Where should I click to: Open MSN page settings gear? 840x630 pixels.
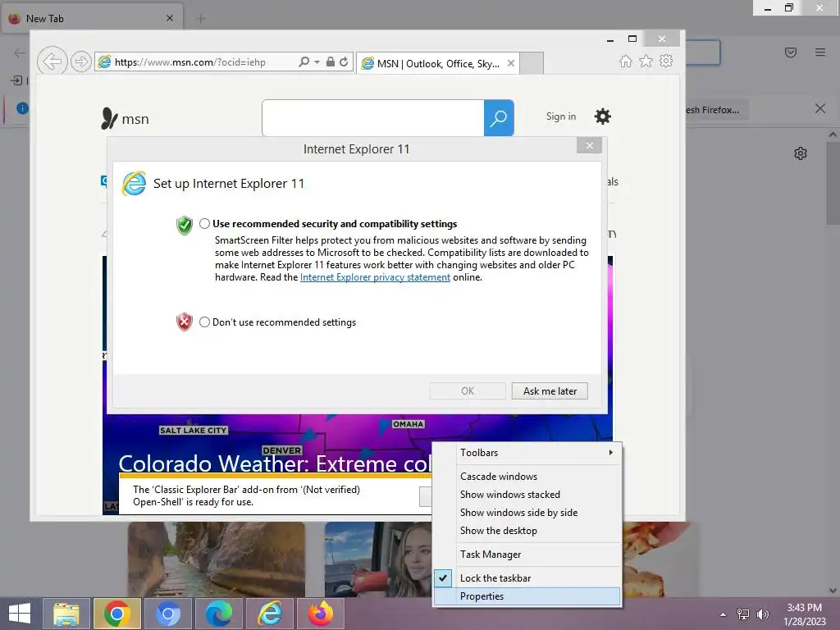[603, 116]
